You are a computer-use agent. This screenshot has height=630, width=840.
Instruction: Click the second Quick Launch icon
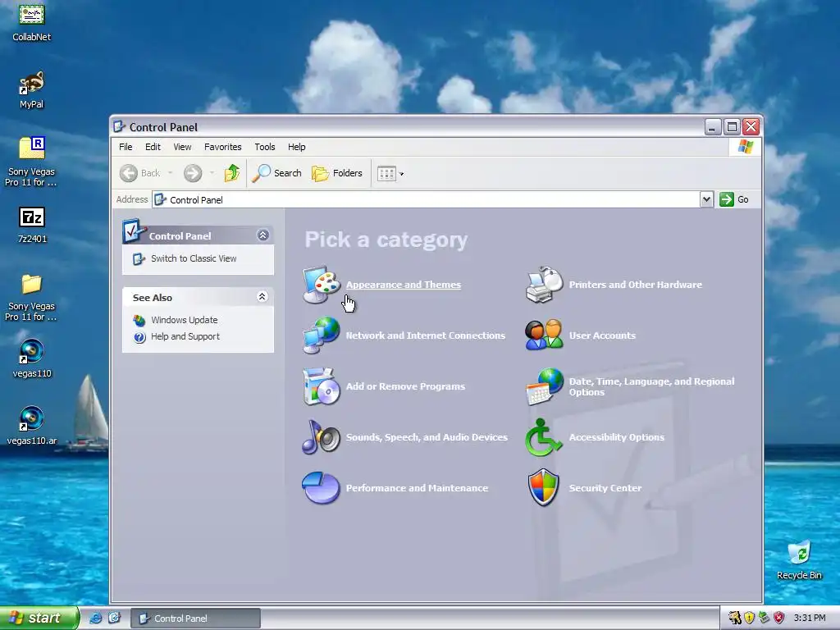point(115,618)
